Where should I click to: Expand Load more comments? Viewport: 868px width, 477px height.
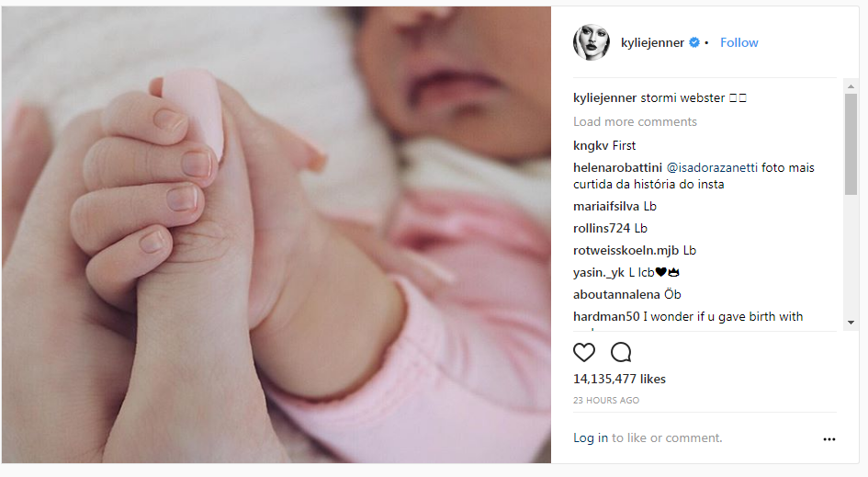(635, 122)
